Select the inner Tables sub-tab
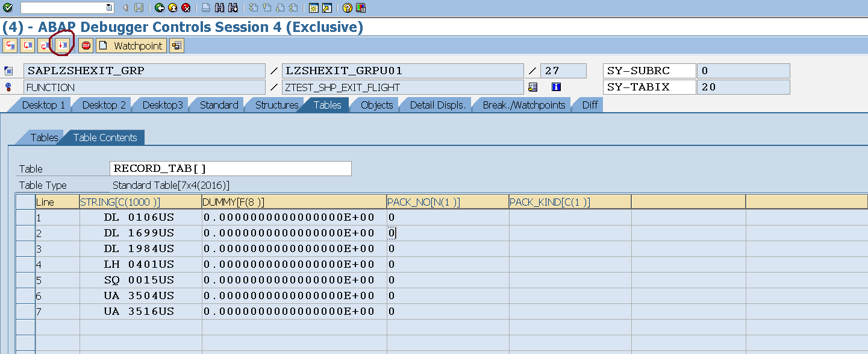 44,137
